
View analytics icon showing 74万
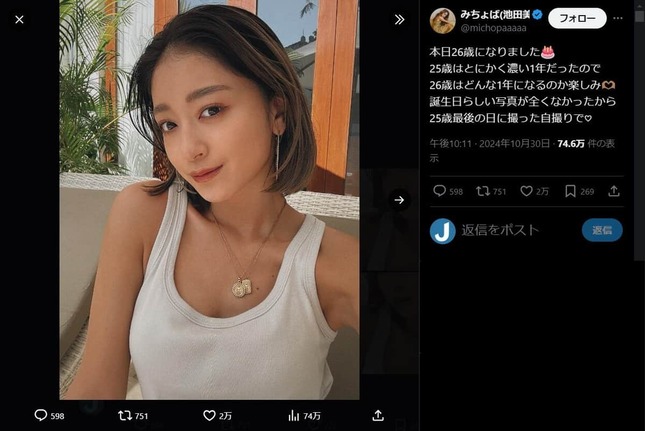click(294, 415)
